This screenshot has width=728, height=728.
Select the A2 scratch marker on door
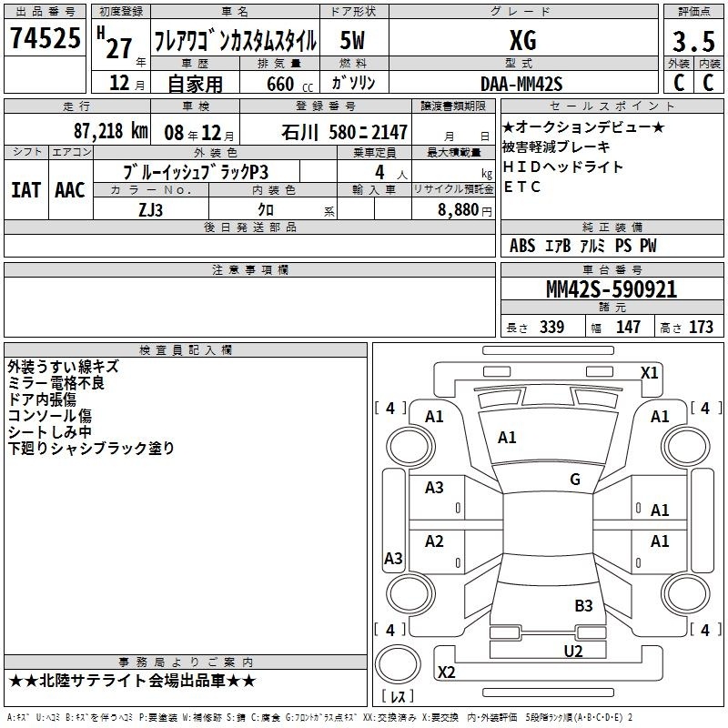(434, 541)
